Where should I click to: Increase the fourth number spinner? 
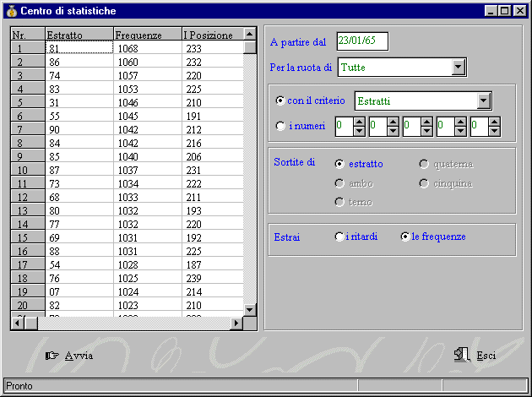point(460,122)
